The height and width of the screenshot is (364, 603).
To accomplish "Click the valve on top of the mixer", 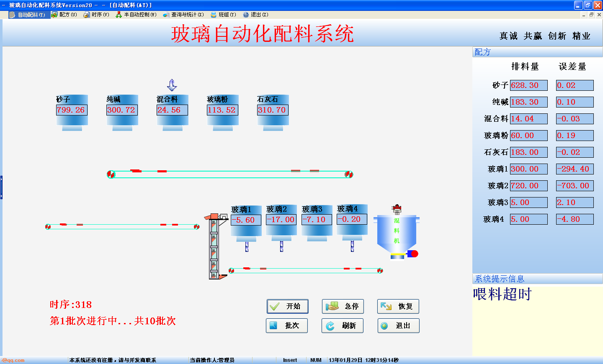I will coord(397,209).
